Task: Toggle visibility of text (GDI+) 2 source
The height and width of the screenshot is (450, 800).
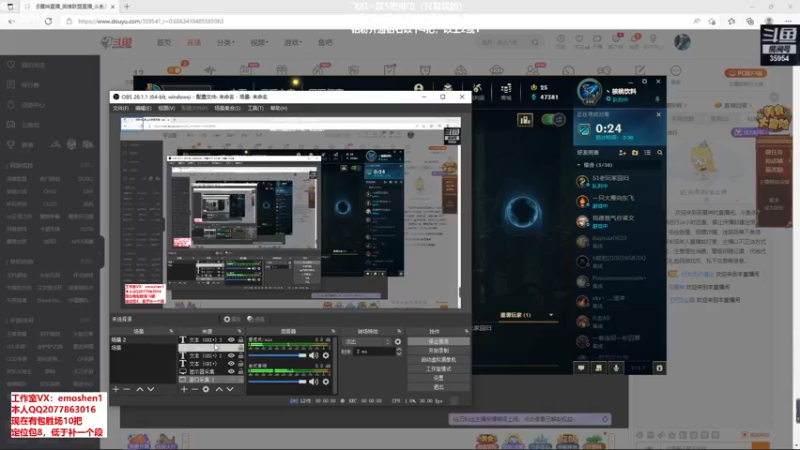Action: [x=231, y=356]
